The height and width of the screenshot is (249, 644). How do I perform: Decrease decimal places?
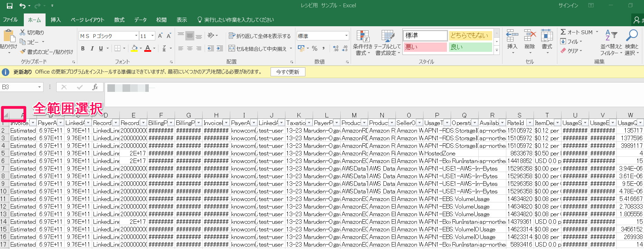click(x=345, y=48)
